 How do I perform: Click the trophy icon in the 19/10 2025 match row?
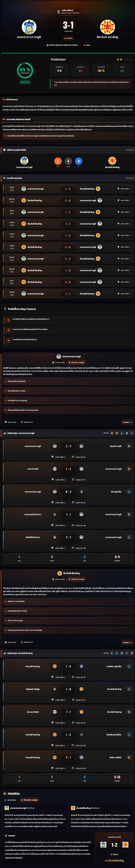click(x=118, y=189)
